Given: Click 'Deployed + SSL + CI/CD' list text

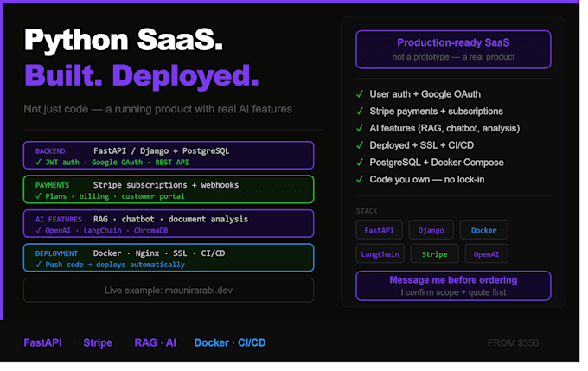Looking at the screenshot, I should pos(421,145).
